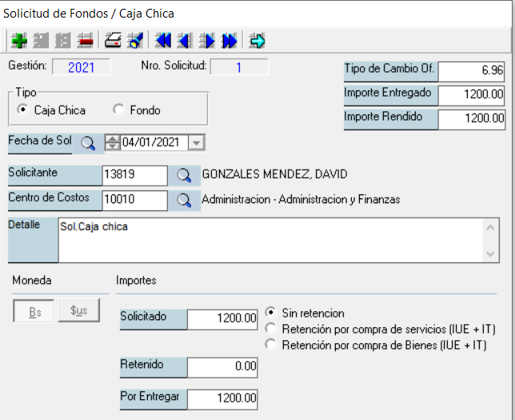Click the Importe Rendido field
Screen dimensions: 515x420
(471, 118)
